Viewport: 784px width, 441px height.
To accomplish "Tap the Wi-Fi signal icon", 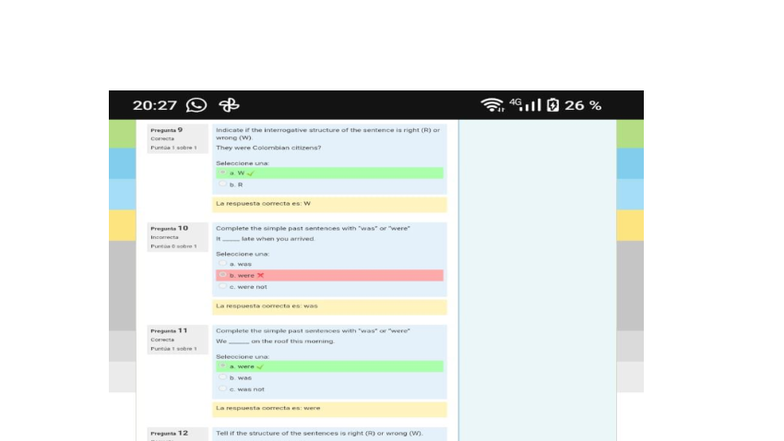I will tap(492, 105).
